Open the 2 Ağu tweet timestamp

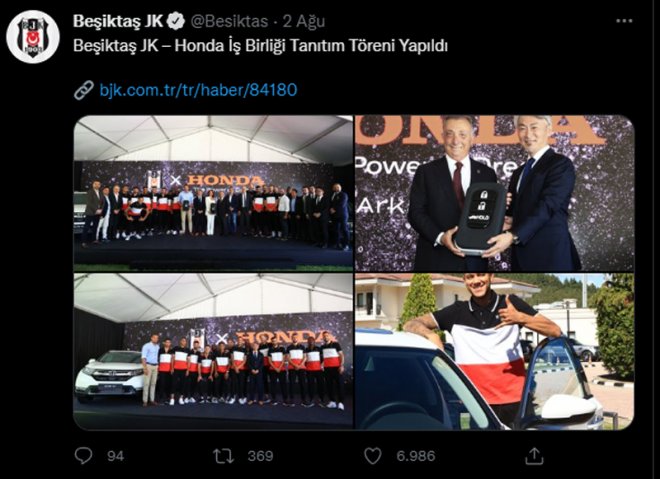point(304,21)
